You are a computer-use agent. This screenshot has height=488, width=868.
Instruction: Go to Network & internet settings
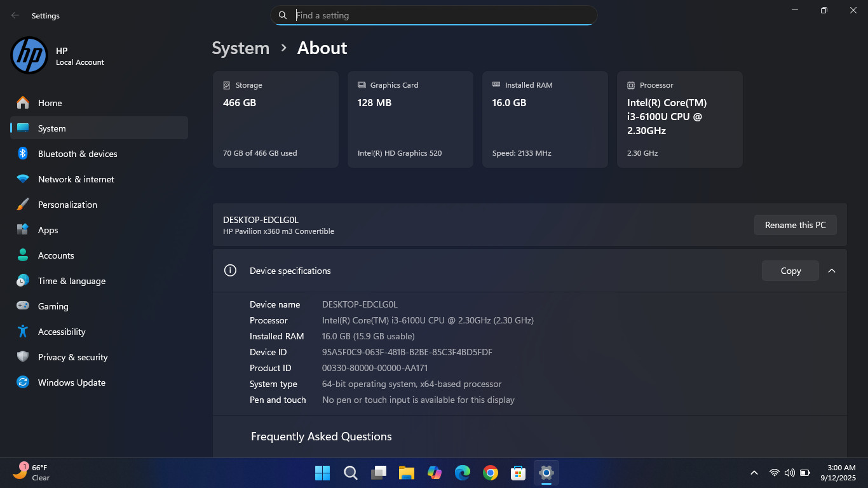point(99,179)
